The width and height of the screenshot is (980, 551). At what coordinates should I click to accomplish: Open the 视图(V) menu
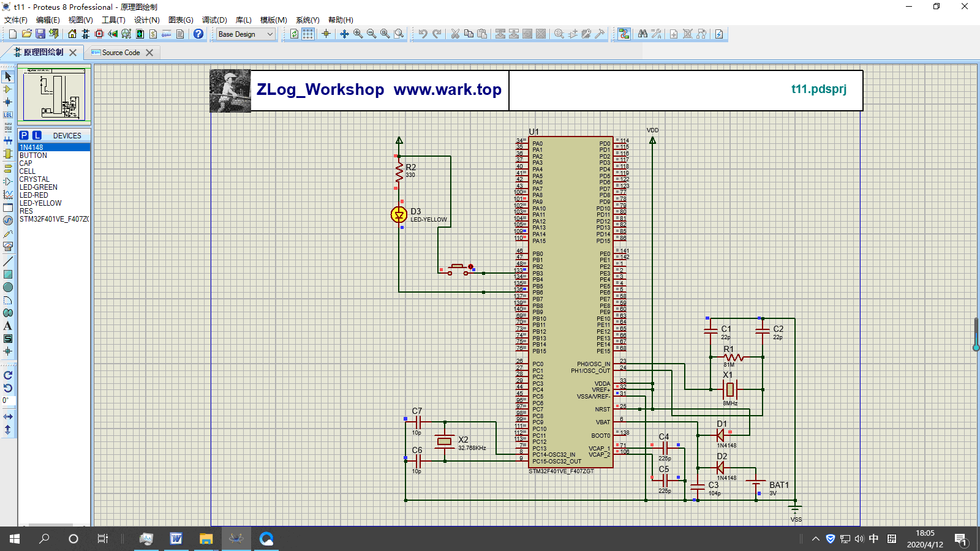(x=80, y=20)
